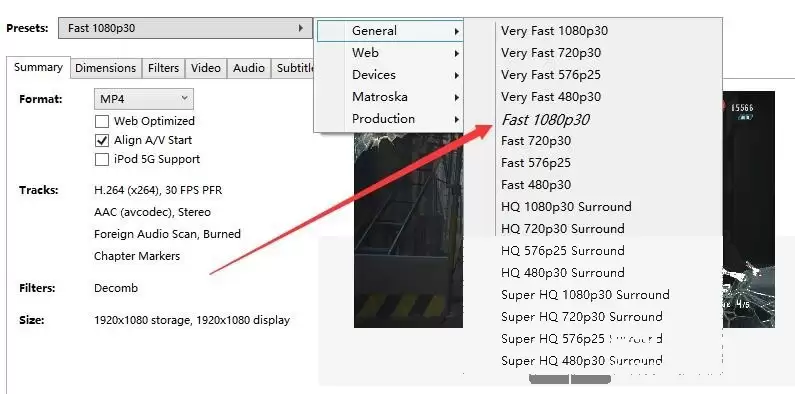Viewport: 795px width, 394px height.
Task: Switch to the Video tab
Action: coord(205,68)
